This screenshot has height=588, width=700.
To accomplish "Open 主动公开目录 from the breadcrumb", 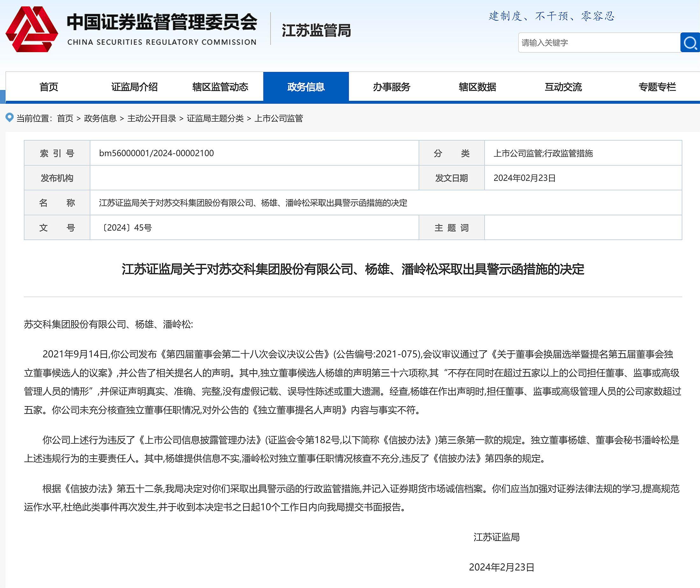I will coord(152,118).
